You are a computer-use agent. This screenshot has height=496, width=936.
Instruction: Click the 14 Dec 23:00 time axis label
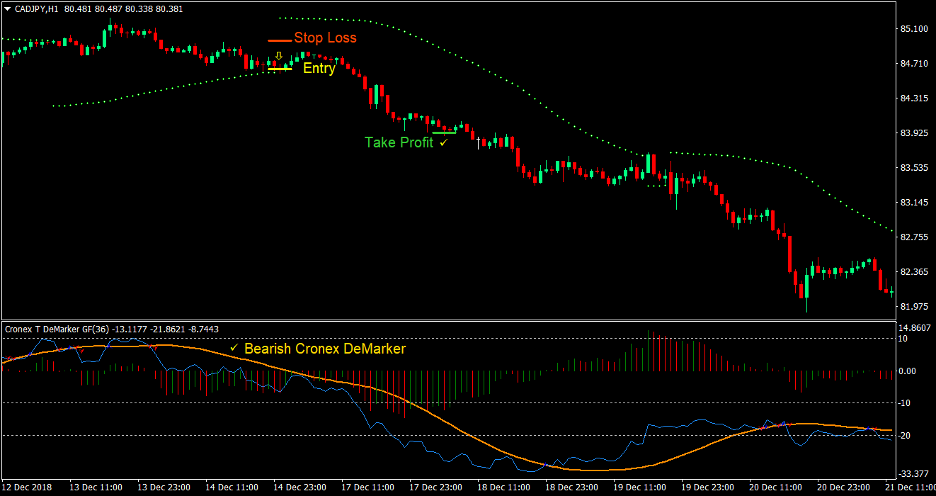tap(301, 487)
